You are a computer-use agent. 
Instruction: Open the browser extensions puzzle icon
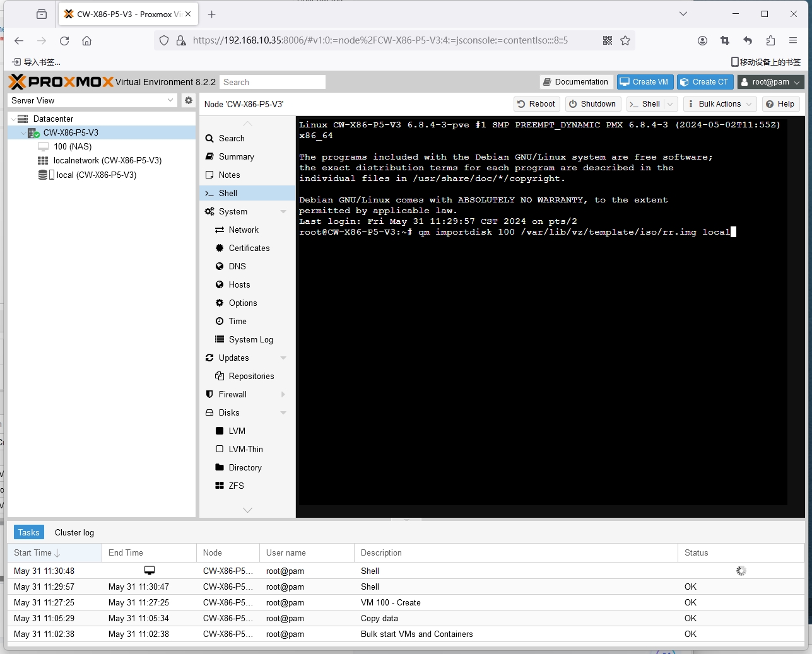pyautogui.click(x=770, y=40)
